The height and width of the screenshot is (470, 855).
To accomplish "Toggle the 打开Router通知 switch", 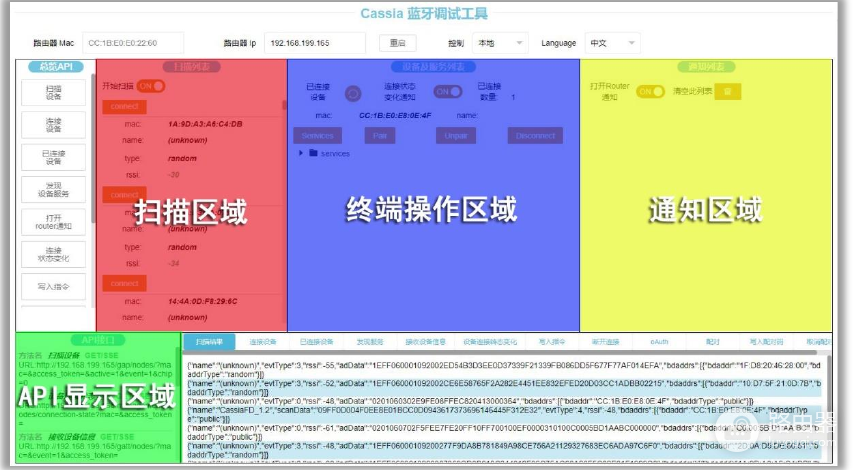I will pos(650,92).
